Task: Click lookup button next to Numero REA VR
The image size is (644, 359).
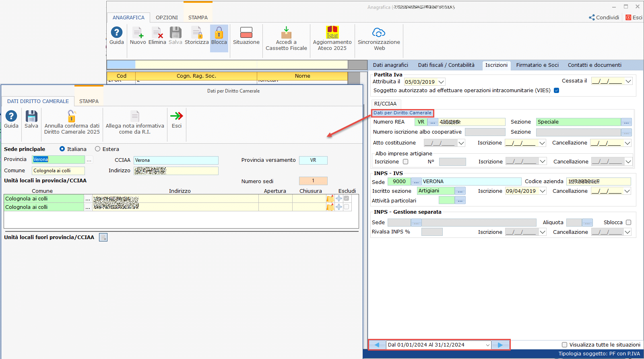Action: [x=433, y=122]
